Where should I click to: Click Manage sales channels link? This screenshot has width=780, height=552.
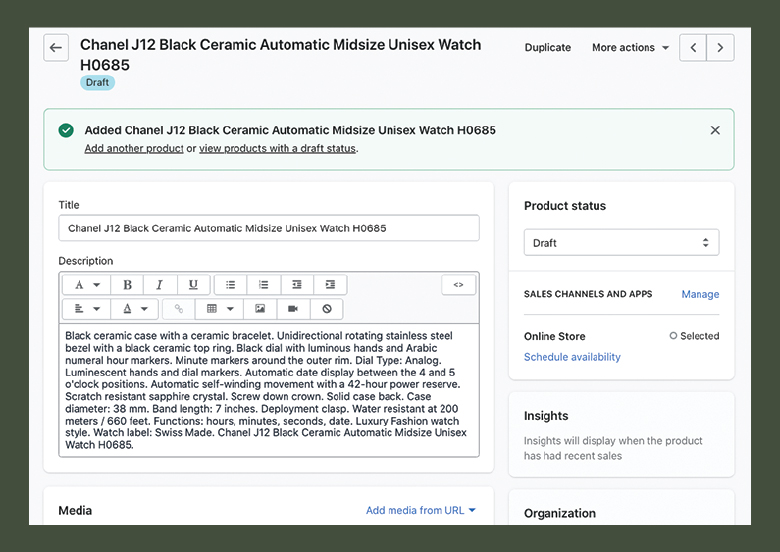tap(700, 294)
